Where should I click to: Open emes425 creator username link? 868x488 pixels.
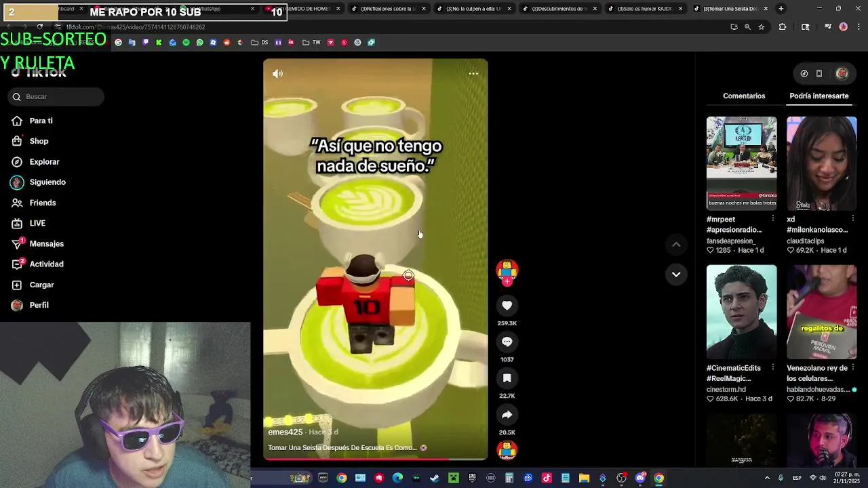(x=285, y=432)
